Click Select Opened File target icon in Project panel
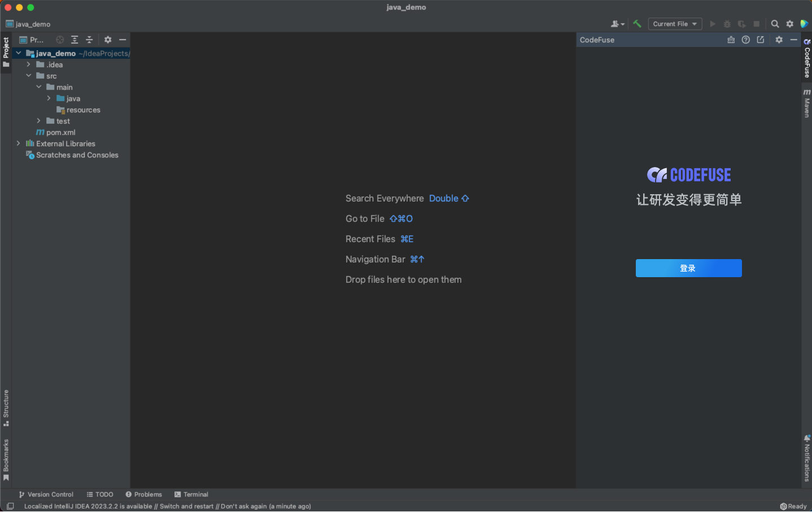The image size is (812, 512). [x=60, y=40]
